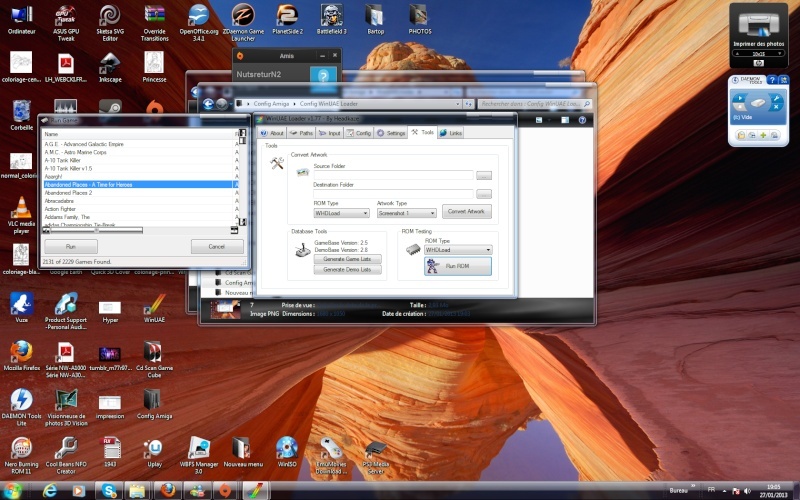This screenshot has height=500, width=800.
Task: Click the Name column header
Action: (138, 134)
